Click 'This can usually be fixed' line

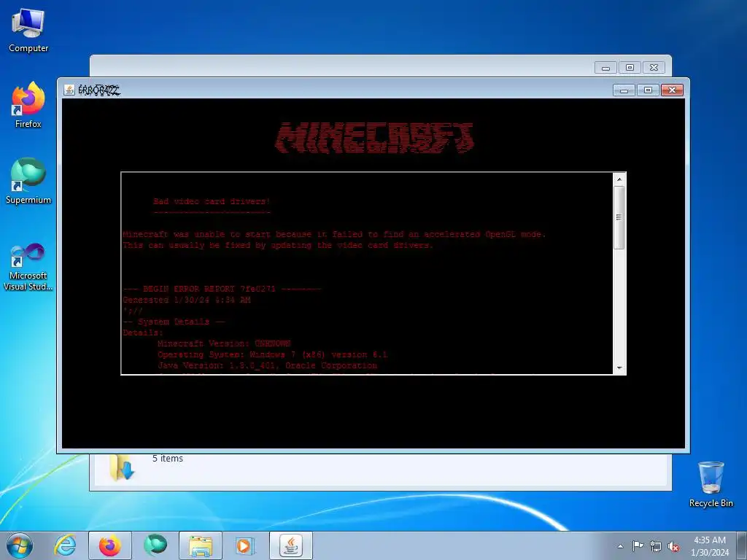coord(278,245)
